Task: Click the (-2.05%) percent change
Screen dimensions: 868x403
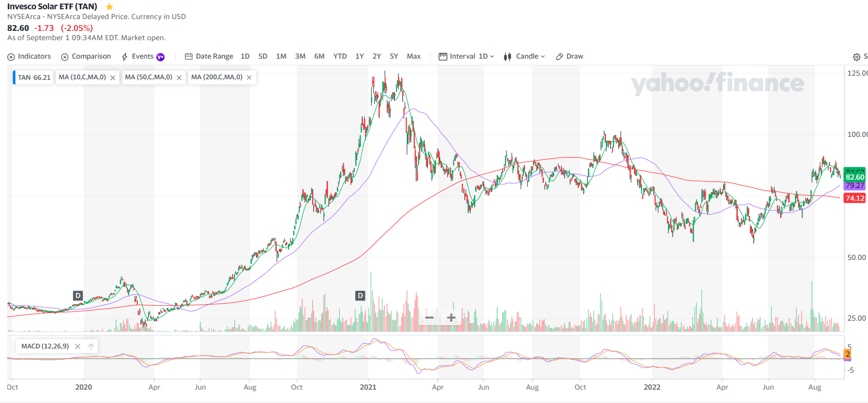Action: coord(77,28)
